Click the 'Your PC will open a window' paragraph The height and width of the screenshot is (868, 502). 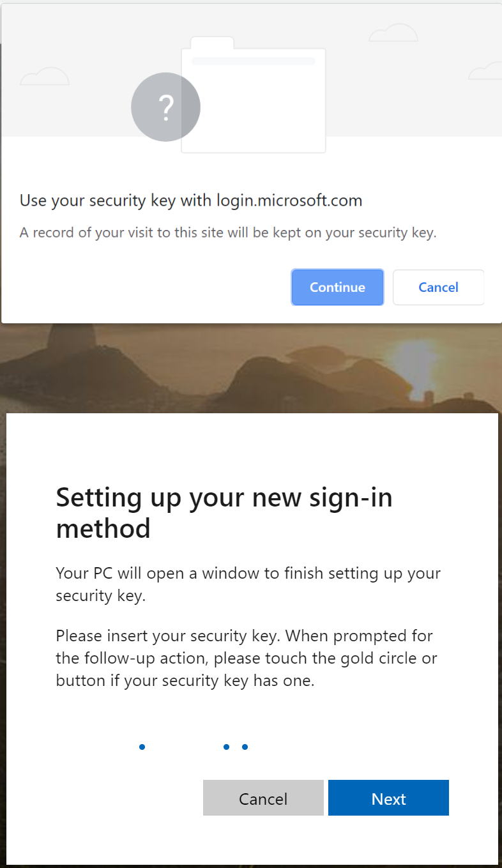(248, 584)
